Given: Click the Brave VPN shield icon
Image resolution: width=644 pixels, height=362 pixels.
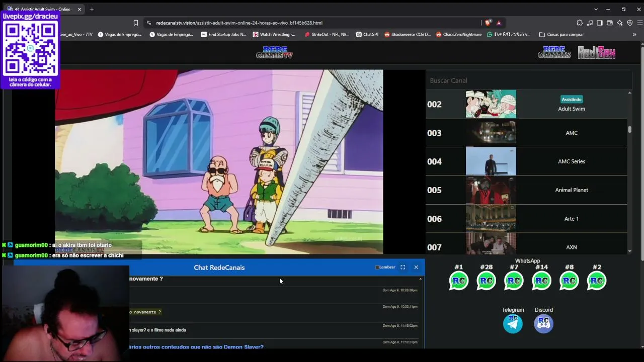Looking at the screenshot, I should [630, 23].
